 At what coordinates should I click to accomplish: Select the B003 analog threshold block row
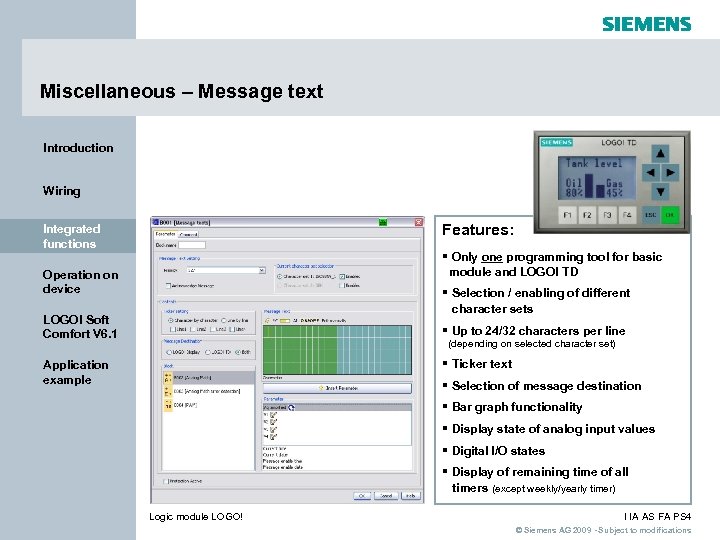(209, 391)
